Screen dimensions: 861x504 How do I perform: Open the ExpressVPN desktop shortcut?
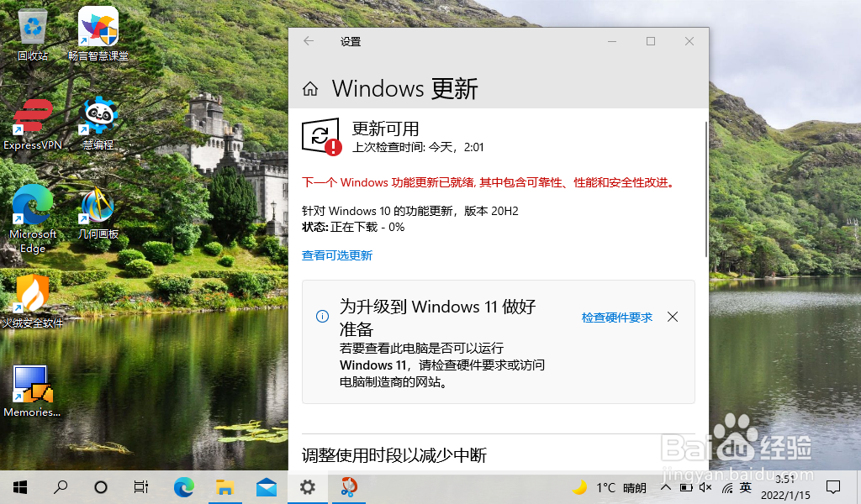[x=33, y=124]
